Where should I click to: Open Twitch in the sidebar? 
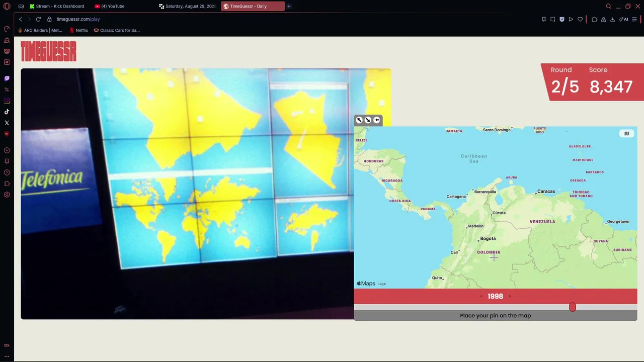(7, 78)
